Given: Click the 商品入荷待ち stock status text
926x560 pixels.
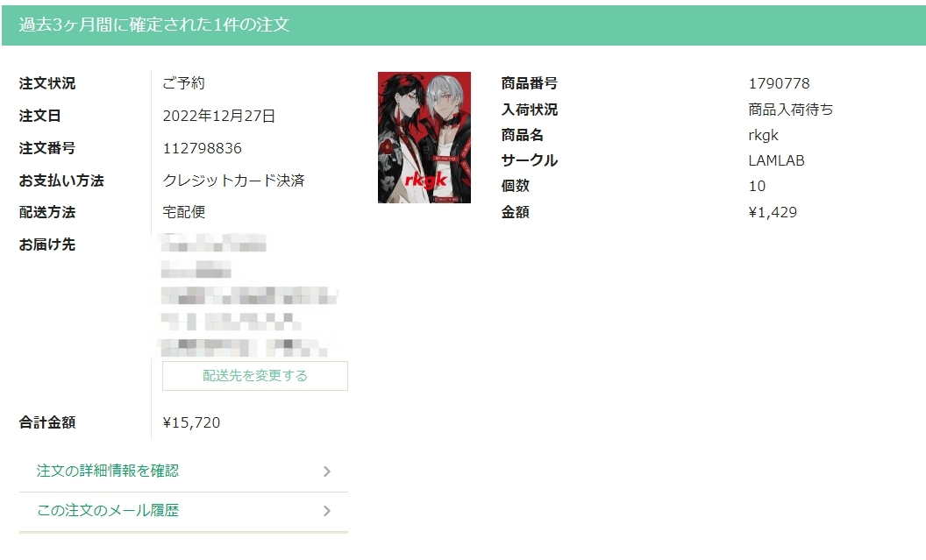Looking at the screenshot, I should pyautogui.click(x=791, y=110).
